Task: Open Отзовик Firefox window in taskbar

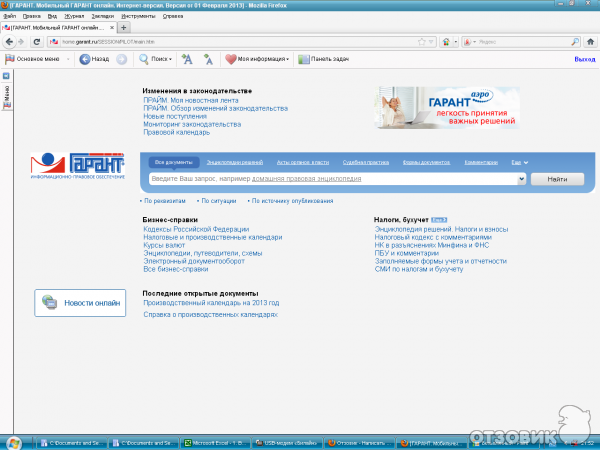Action: click(360, 443)
